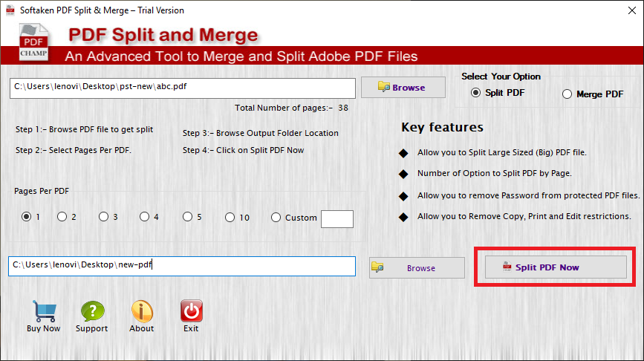644x361 pixels.
Task: Browse for source PDF file
Action: point(403,87)
